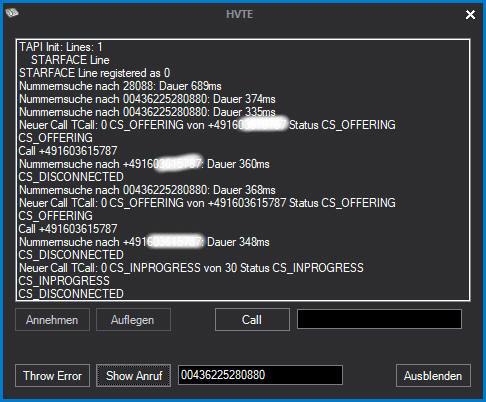Close the HVTE window

click(x=470, y=14)
